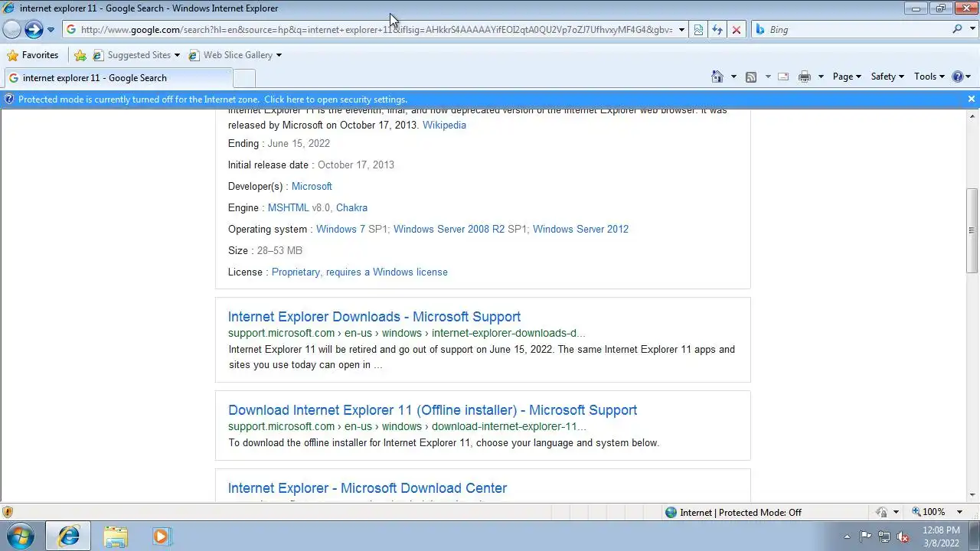Click support.microsoft.com internet-explorer-downloads URL text
The width and height of the screenshot is (980, 551).
(x=407, y=333)
